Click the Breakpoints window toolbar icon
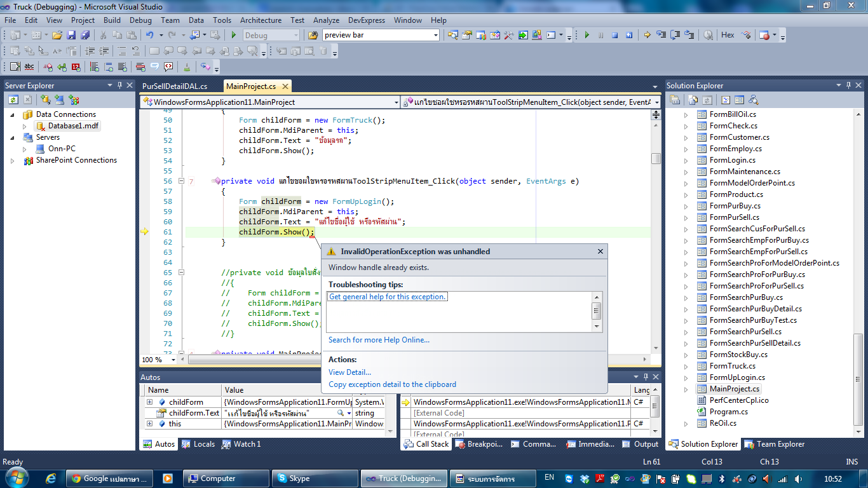 (764, 35)
